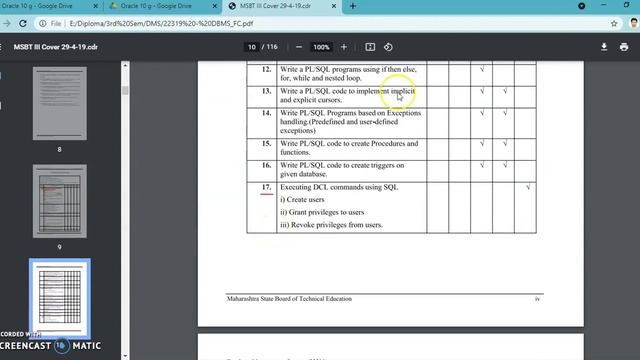This screenshot has height=360, width=640.
Task: Print the PDF document
Action: [624, 47]
